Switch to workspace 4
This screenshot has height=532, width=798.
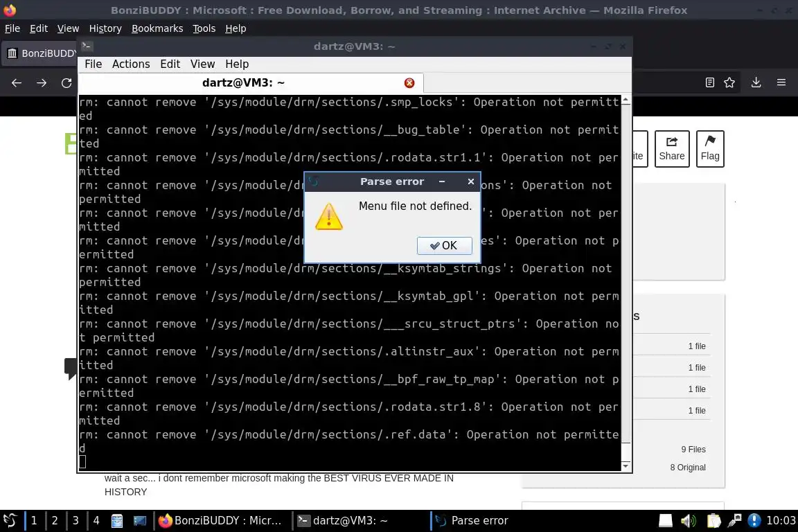pyautogui.click(x=96, y=520)
